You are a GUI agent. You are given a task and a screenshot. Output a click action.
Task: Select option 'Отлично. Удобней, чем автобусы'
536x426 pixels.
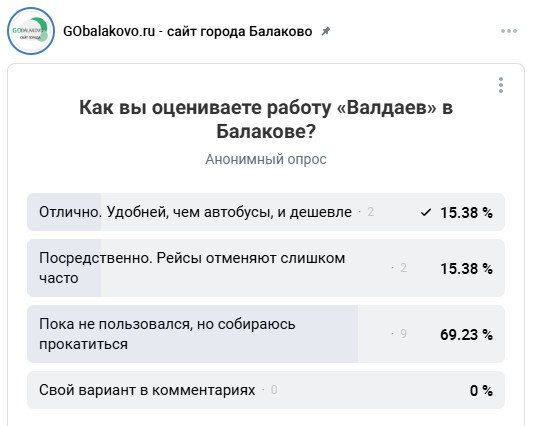coord(266,212)
